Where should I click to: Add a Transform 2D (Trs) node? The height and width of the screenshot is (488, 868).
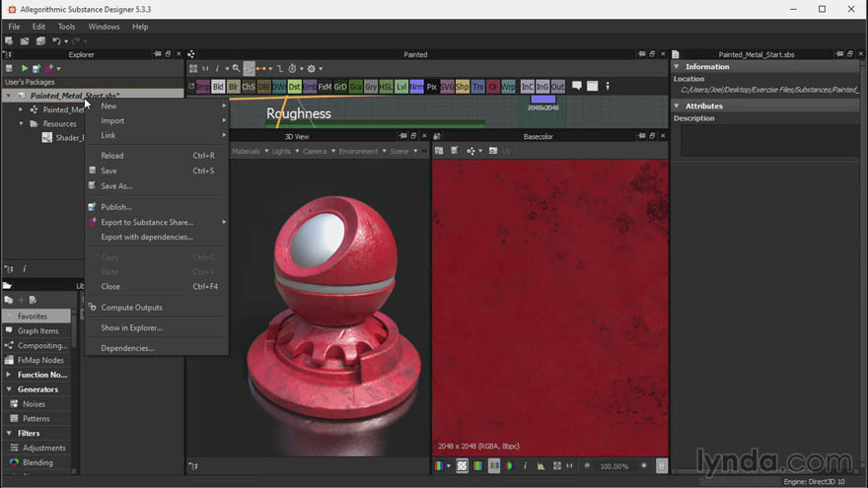[477, 87]
